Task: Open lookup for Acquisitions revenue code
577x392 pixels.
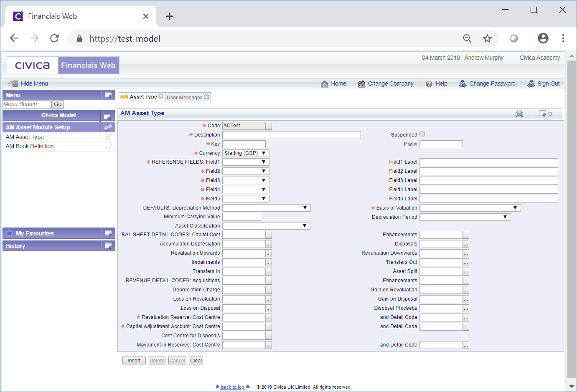Action: 269,281
